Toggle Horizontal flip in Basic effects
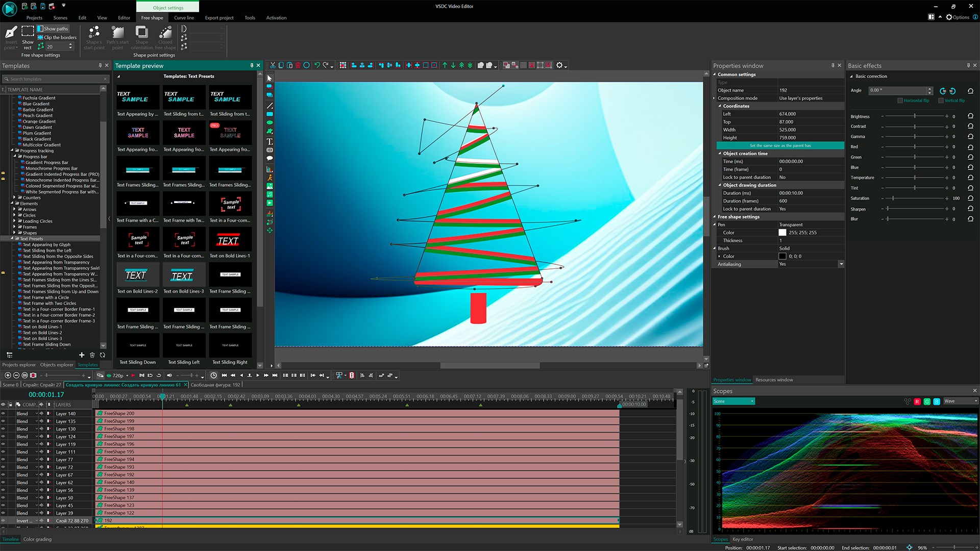Image resolution: width=980 pixels, height=551 pixels. (901, 101)
